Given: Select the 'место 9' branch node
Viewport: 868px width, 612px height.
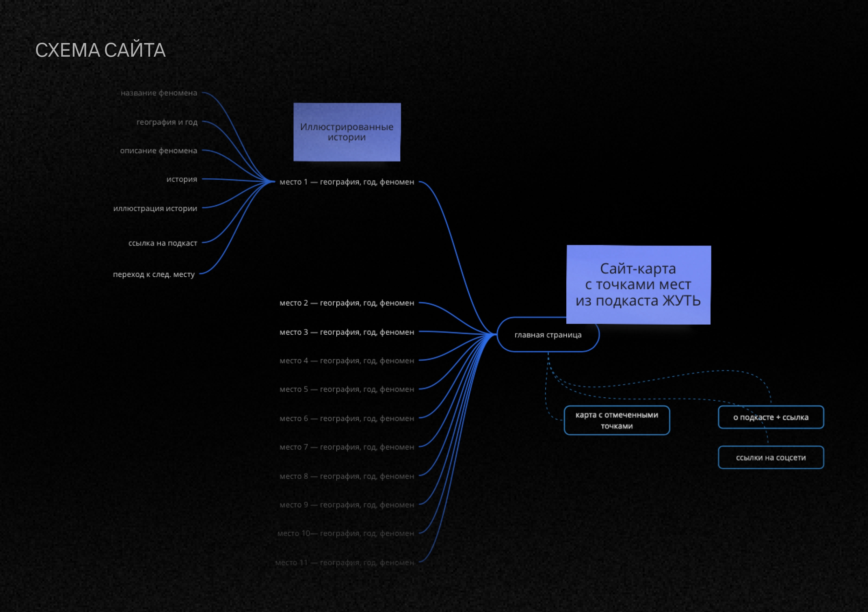Looking at the screenshot, I should click(346, 505).
